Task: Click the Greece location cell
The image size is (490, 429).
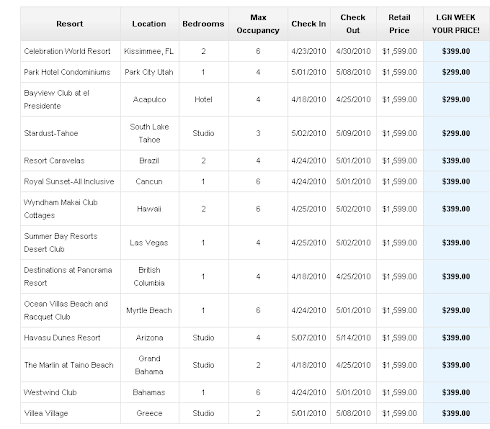Action: [x=149, y=414]
